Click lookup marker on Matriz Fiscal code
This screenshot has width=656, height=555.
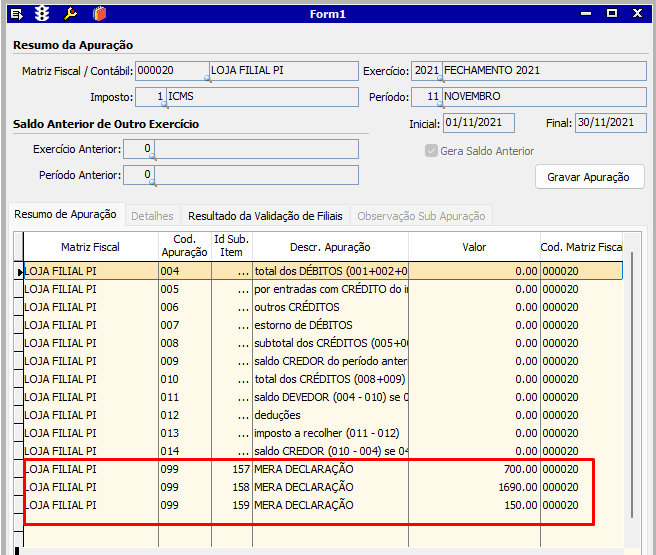pyautogui.click(x=206, y=79)
